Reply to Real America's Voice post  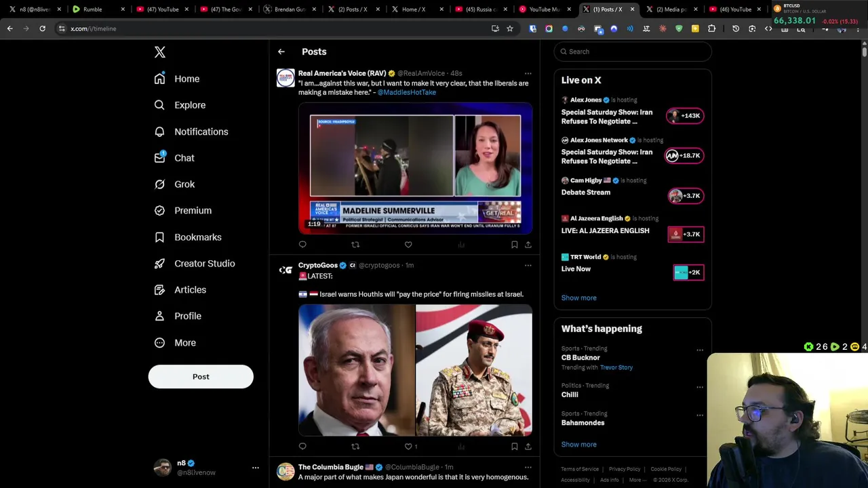(302, 245)
